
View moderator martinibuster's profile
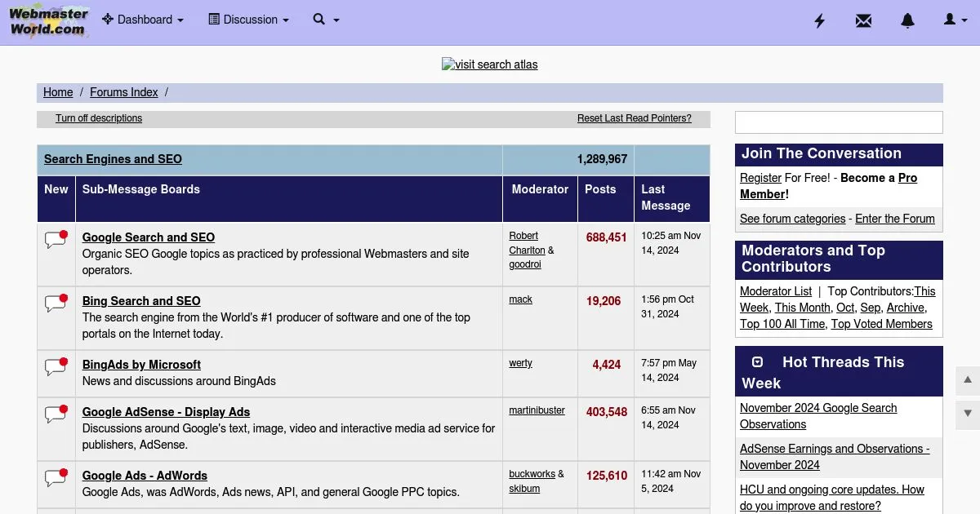point(537,410)
